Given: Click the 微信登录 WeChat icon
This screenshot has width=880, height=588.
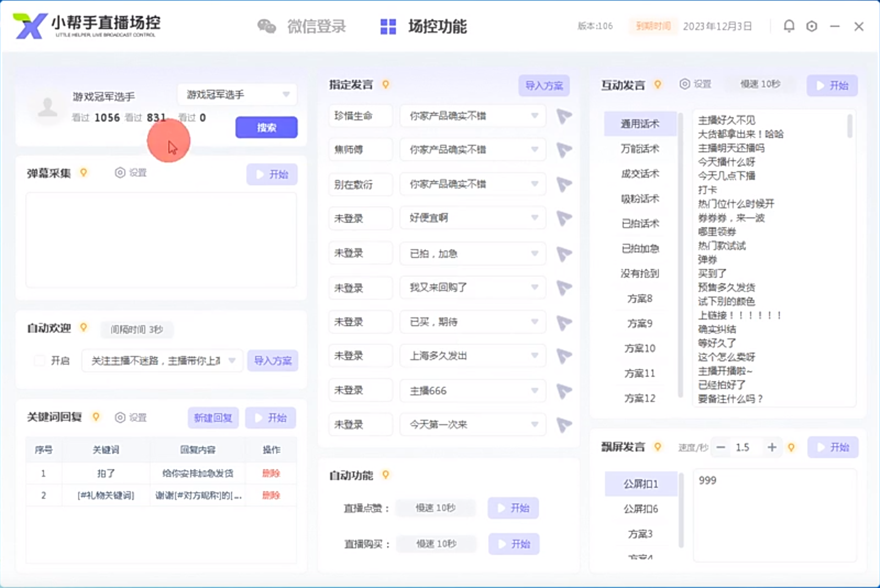Looking at the screenshot, I should [267, 26].
